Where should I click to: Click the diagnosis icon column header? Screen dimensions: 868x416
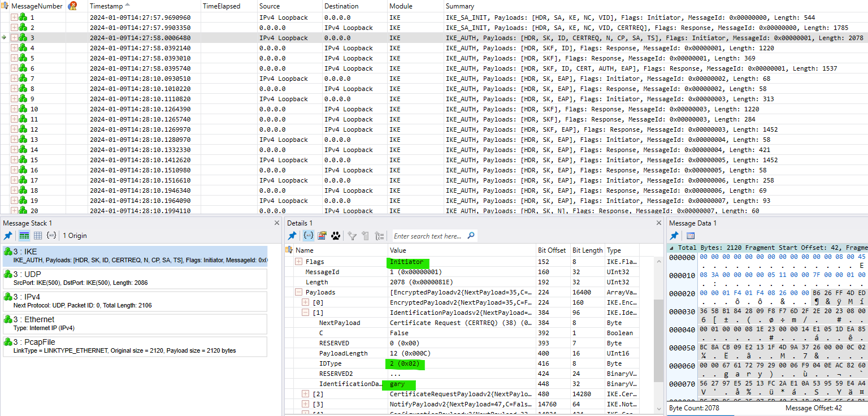coord(72,6)
